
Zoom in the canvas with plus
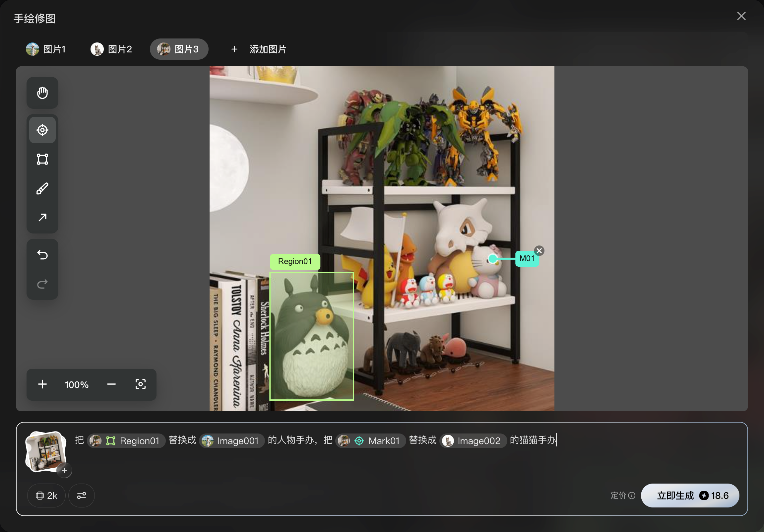tap(42, 384)
